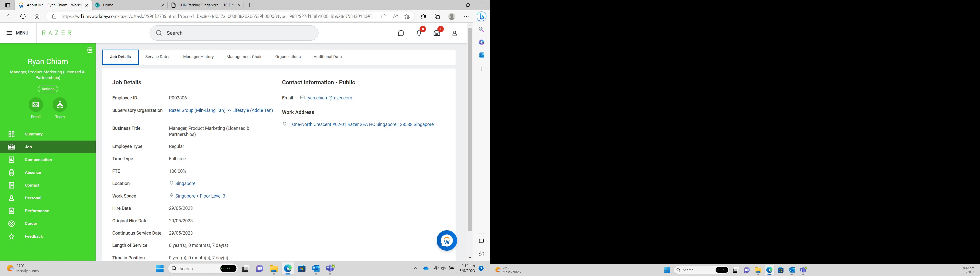Switch to the Home browser tab
The width and height of the screenshot is (980, 276).
click(129, 5)
